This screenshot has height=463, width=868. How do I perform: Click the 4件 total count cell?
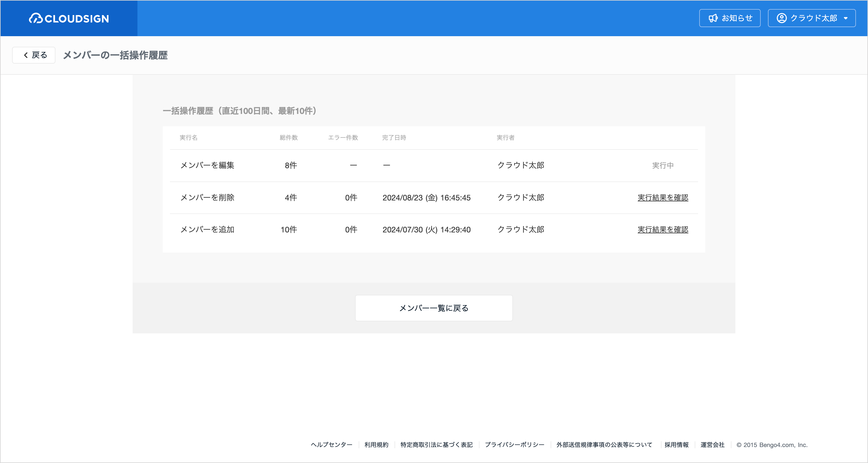tap(291, 197)
